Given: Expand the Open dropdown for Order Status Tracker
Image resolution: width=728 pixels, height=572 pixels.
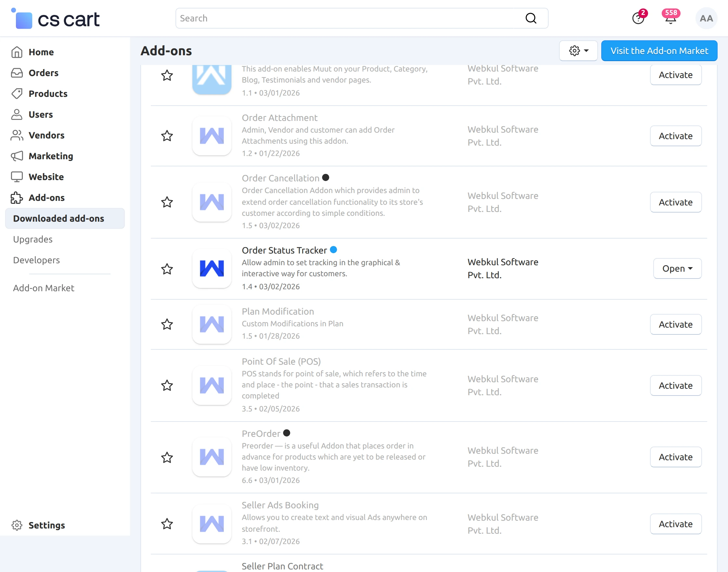Looking at the screenshot, I should [677, 268].
